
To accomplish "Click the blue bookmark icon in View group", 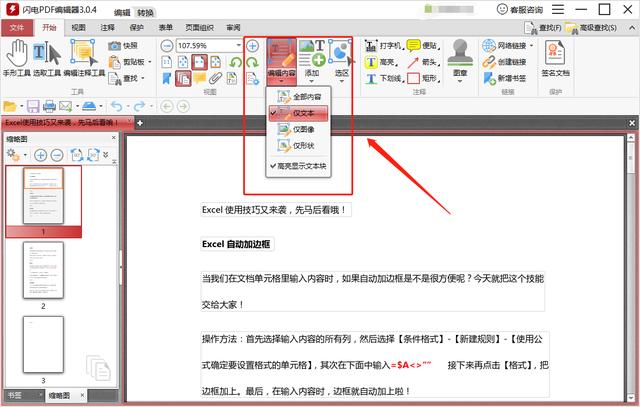I will tap(167, 78).
